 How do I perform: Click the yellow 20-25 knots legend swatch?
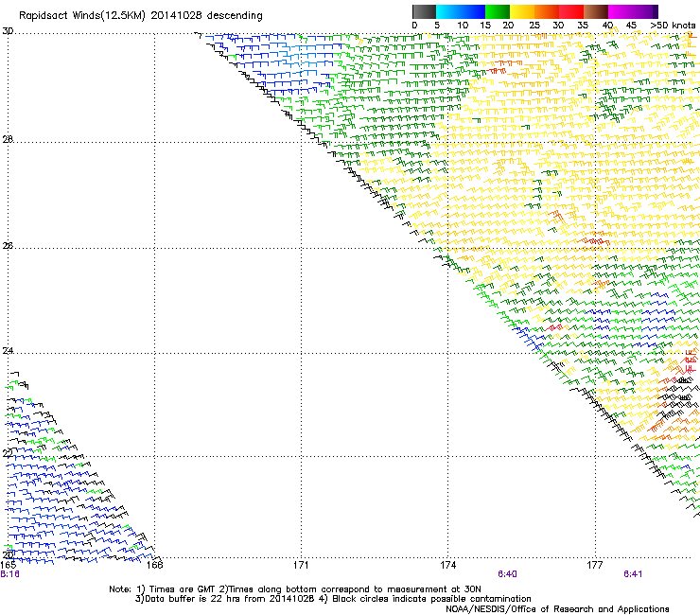click(x=522, y=11)
